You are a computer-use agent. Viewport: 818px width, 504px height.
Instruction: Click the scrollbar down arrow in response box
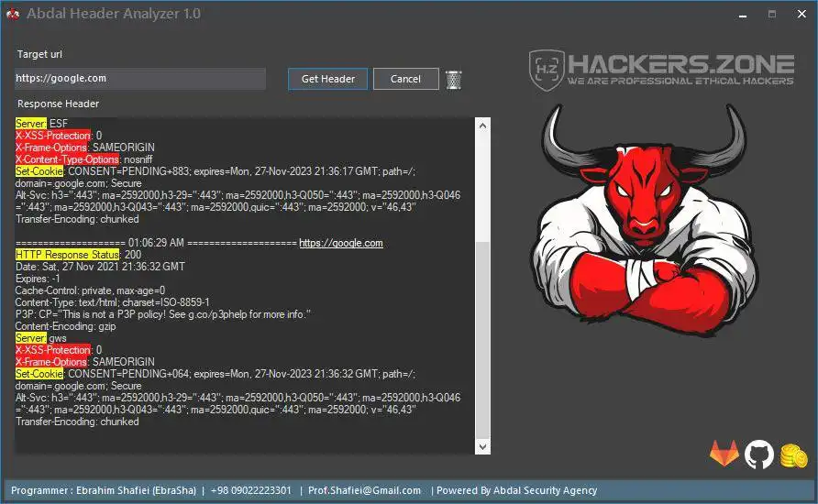click(482, 446)
